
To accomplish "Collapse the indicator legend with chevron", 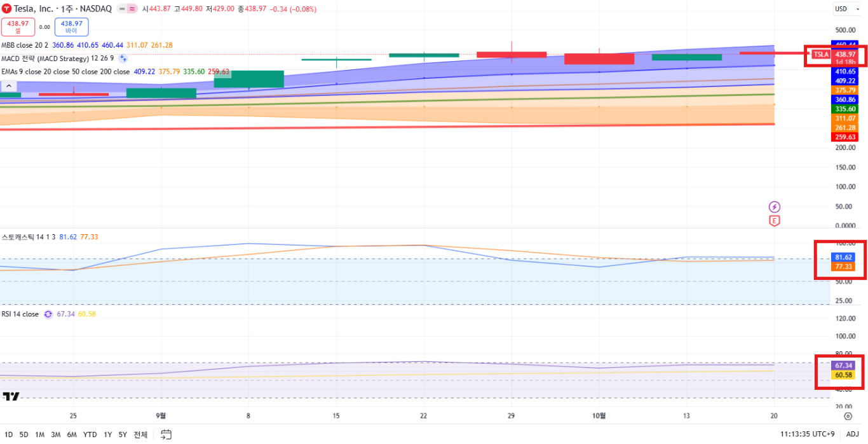I will pyautogui.click(x=8, y=85).
